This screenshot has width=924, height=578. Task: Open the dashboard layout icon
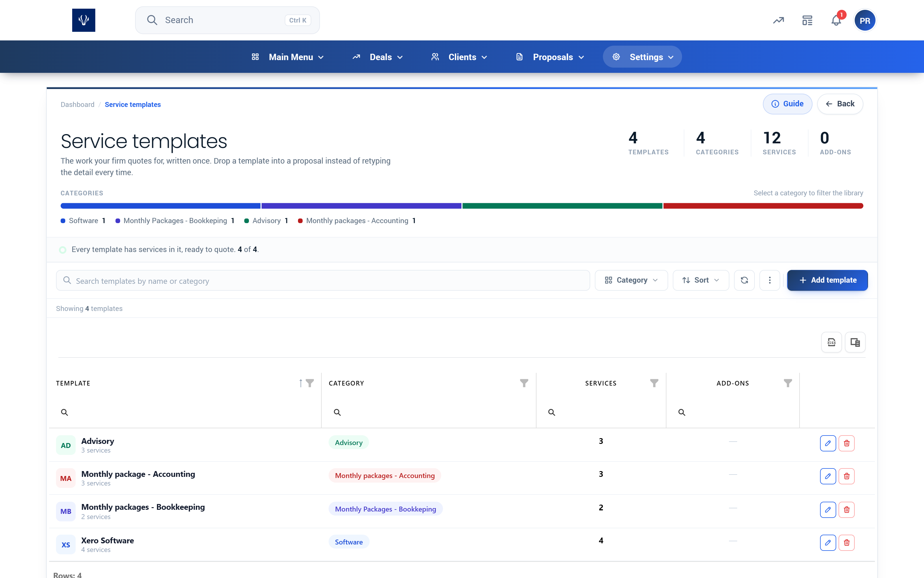point(807,20)
